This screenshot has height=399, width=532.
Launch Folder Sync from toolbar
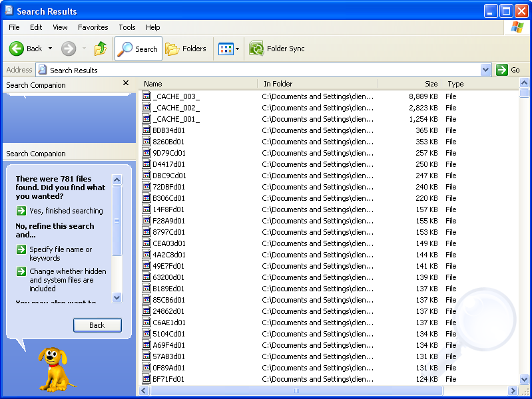(276, 49)
